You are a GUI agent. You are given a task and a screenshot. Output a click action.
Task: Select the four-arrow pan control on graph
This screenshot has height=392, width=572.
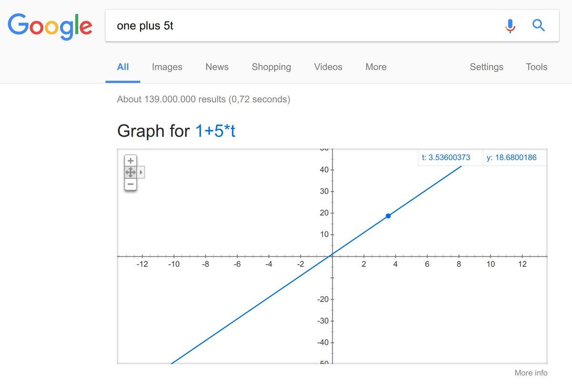(x=131, y=172)
